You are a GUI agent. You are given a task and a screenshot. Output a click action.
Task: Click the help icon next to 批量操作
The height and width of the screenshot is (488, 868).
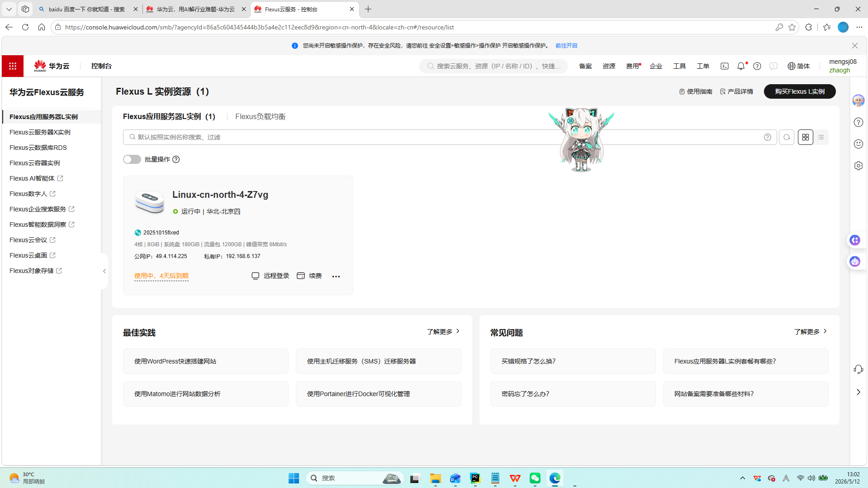tap(176, 159)
